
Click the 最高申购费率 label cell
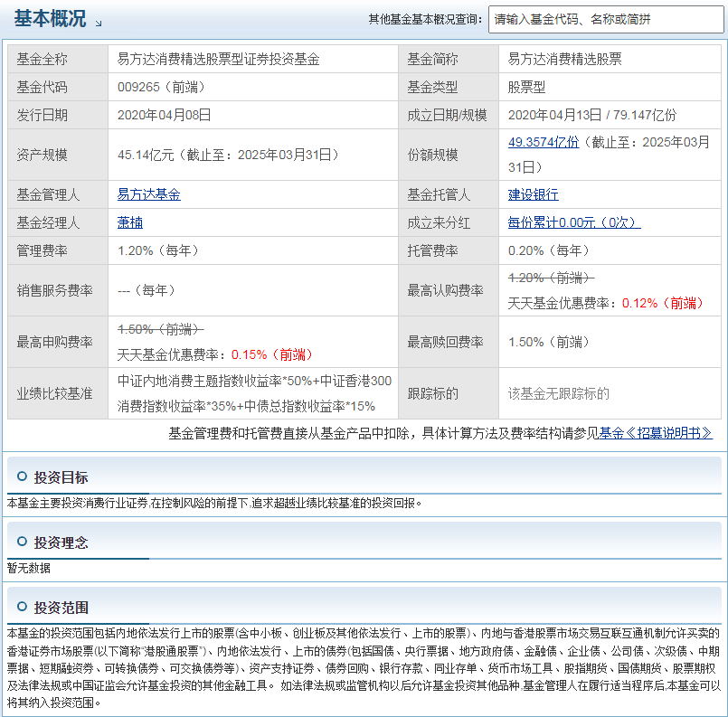click(x=58, y=342)
